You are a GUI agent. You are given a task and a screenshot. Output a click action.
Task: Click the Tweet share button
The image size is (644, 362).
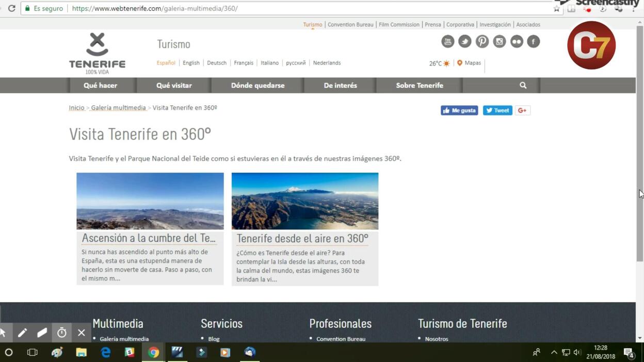497,110
